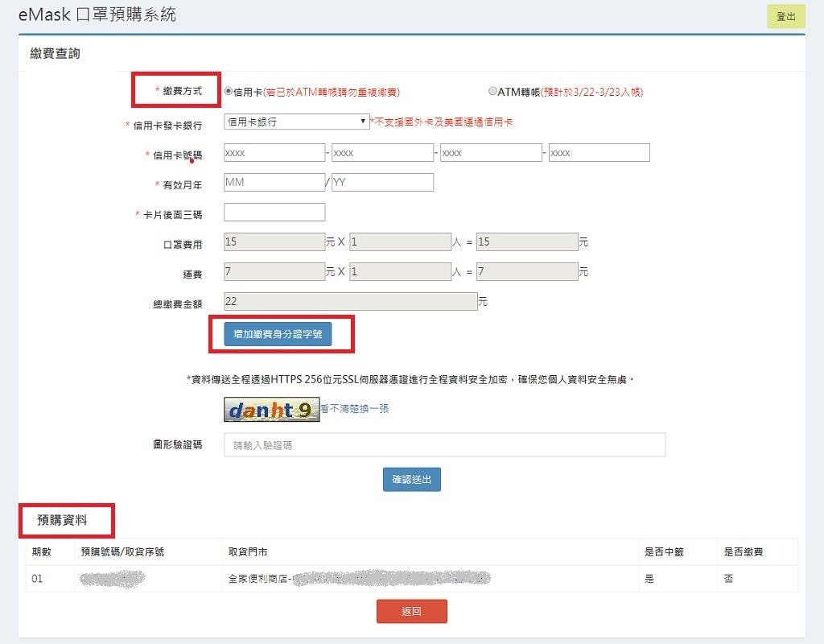The image size is (824, 644).
Task: Click the 卡片後面三碼 security code field
Action: (x=274, y=212)
